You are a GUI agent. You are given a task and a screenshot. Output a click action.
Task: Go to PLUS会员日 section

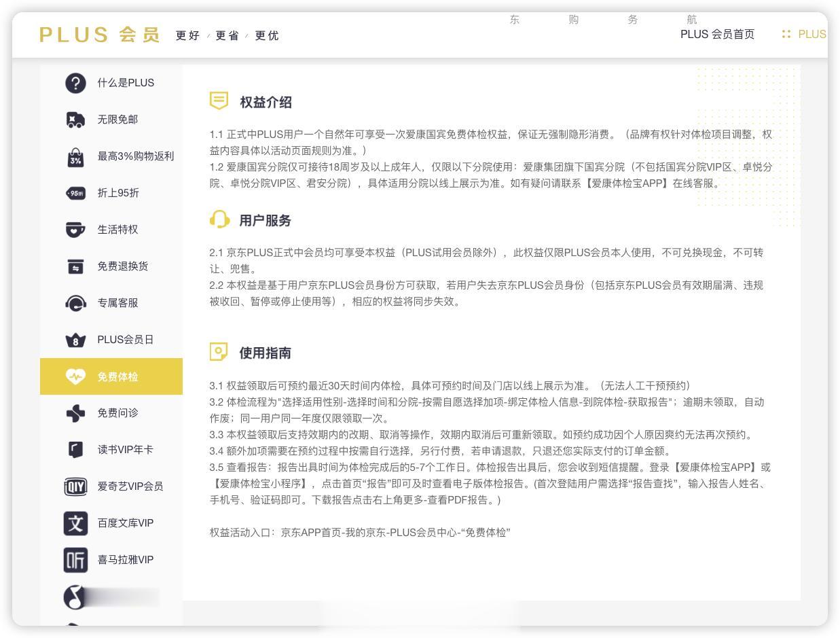click(x=111, y=340)
